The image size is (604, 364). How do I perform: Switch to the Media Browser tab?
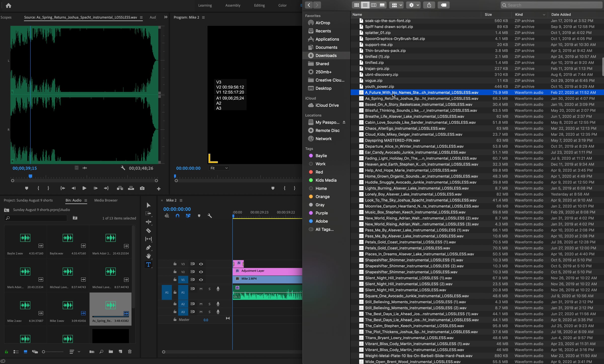[106, 200]
